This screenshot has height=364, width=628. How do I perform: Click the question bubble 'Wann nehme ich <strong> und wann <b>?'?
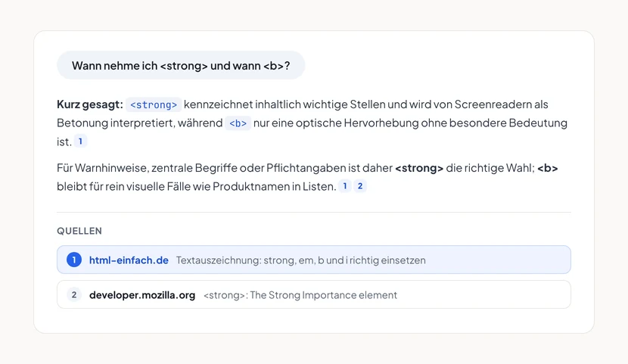(181, 65)
